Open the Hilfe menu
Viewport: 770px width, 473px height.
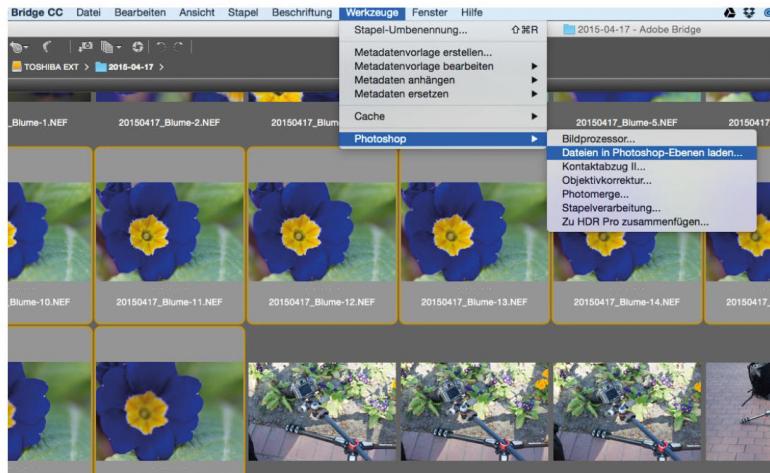point(471,12)
